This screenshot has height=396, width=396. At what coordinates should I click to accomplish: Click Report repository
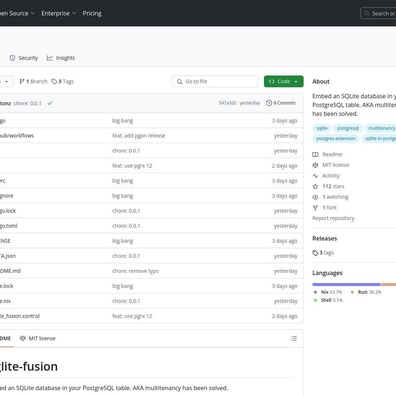[333, 218]
